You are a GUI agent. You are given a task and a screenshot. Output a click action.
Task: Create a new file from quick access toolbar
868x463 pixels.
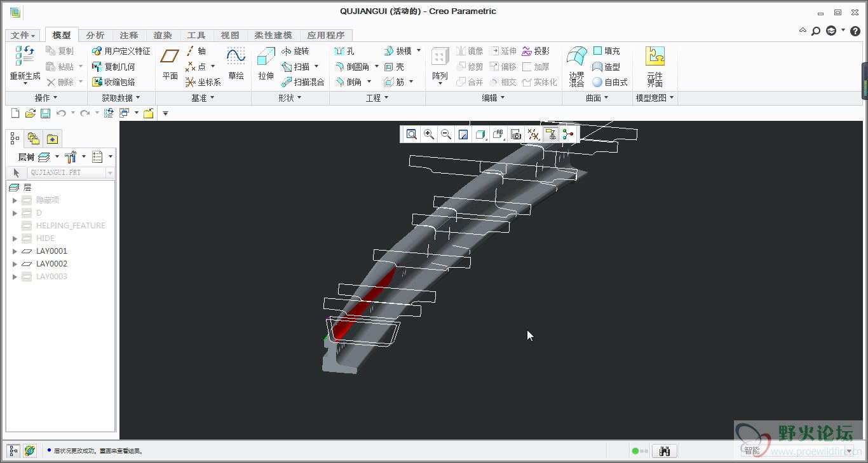coord(16,113)
